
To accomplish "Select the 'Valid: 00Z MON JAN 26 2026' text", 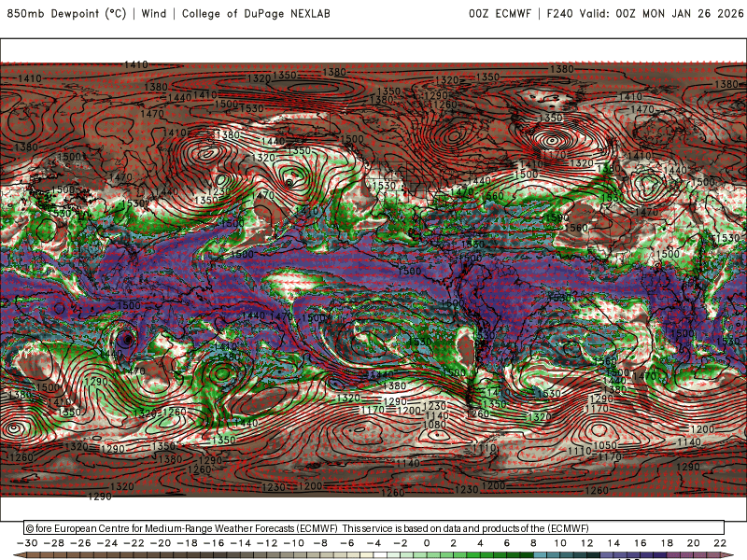I will [662, 13].
